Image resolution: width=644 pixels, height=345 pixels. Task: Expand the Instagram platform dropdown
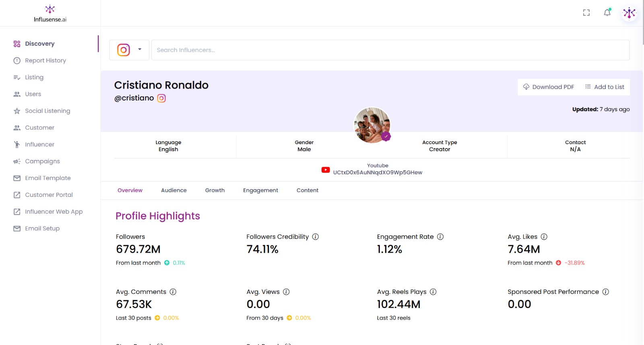pyautogui.click(x=129, y=50)
